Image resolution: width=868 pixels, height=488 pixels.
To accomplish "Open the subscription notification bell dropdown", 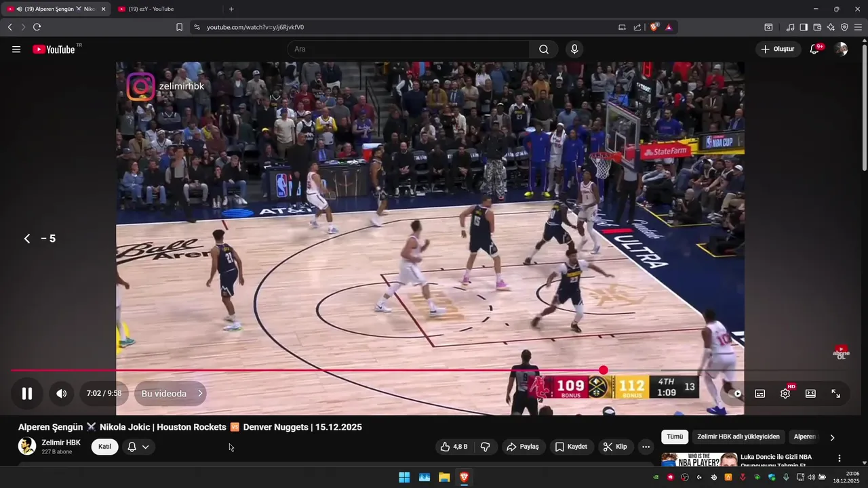I will pyautogui.click(x=138, y=447).
